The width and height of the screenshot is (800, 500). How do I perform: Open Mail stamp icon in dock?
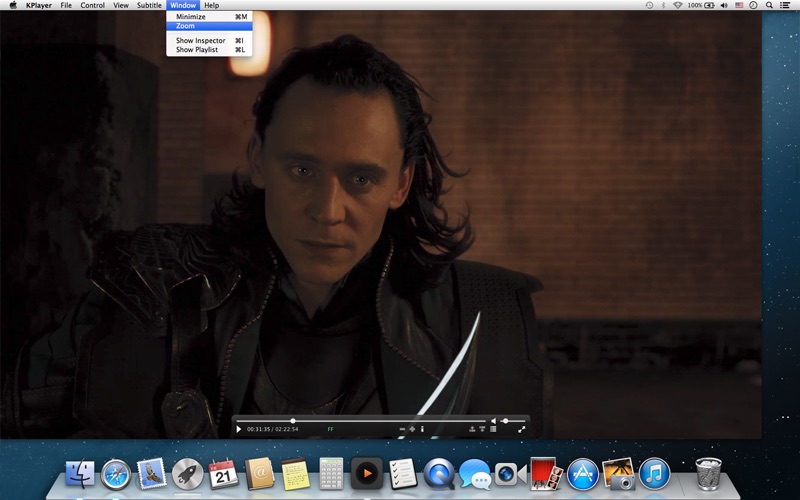[x=152, y=473]
